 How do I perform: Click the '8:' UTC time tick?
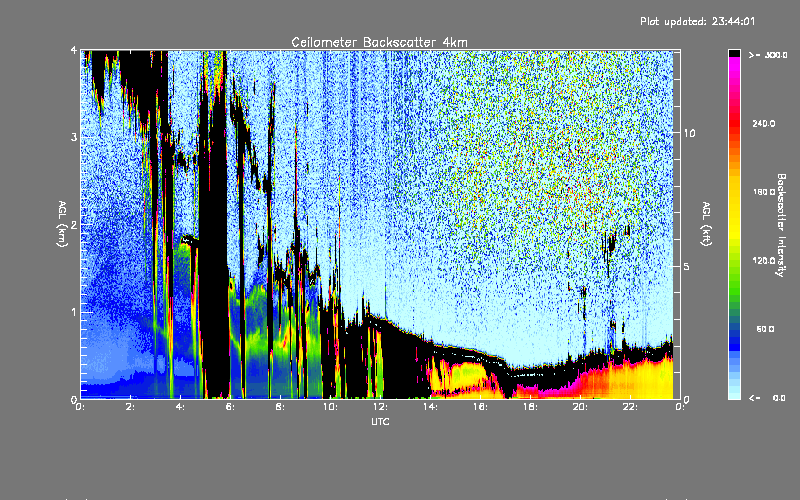tap(281, 407)
